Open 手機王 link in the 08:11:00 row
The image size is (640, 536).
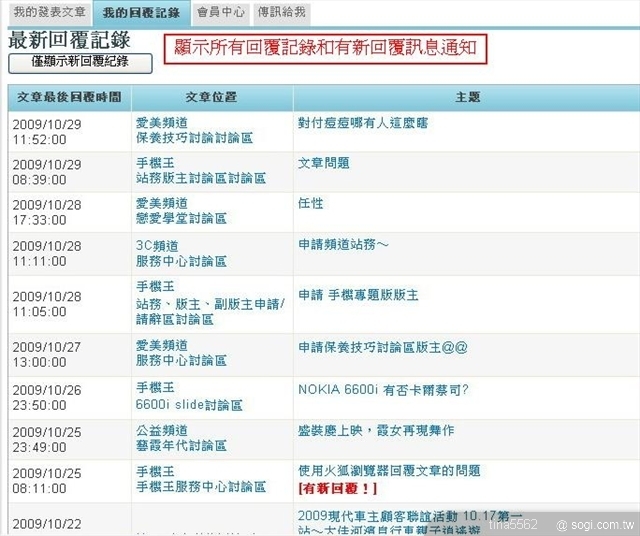pyautogui.click(x=155, y=472)
